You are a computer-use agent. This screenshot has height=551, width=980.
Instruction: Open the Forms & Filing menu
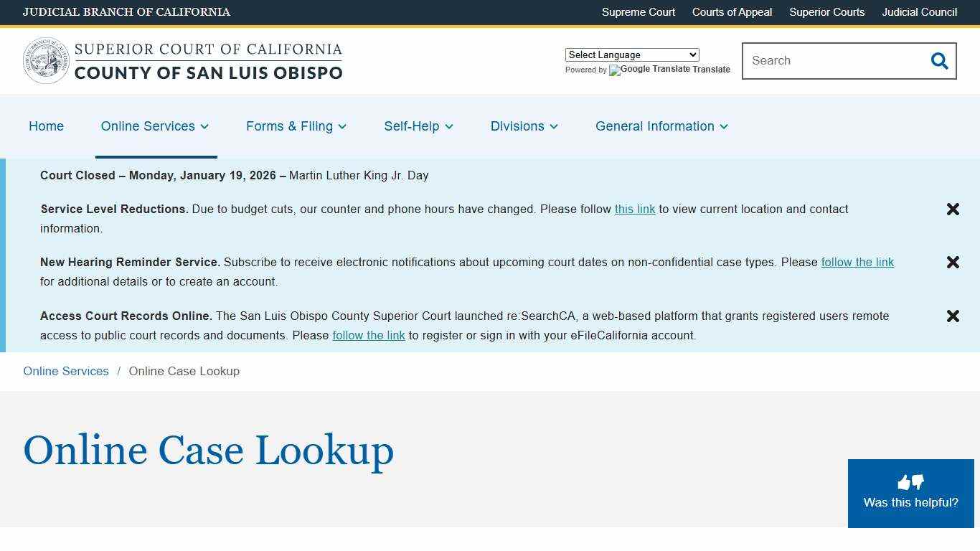point(290,126)
